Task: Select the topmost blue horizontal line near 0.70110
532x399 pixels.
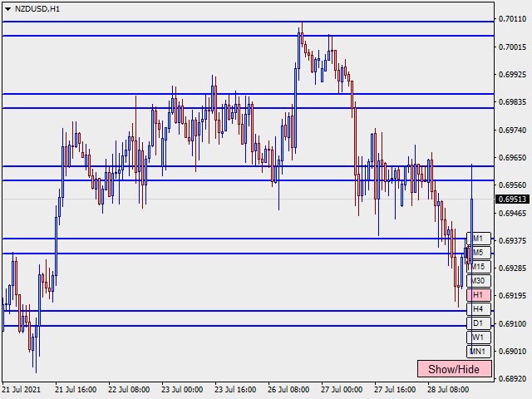Action: (x=248, y=22)
